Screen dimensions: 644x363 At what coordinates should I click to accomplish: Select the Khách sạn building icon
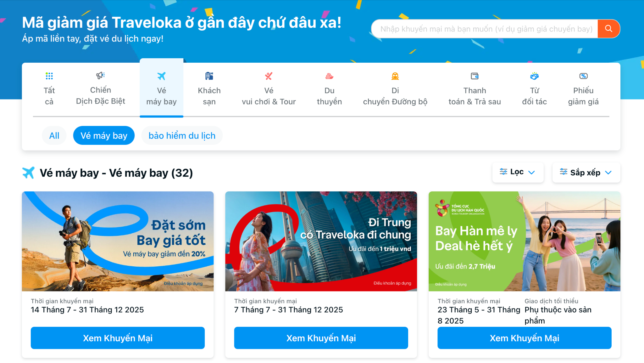tap(209, 76)
